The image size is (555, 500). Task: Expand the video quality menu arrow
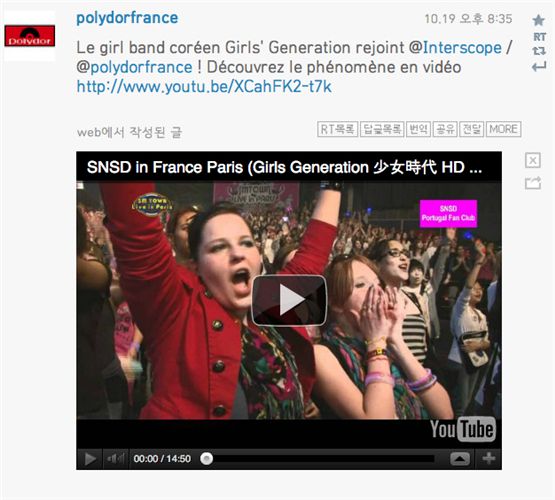(x=460, y=459)
